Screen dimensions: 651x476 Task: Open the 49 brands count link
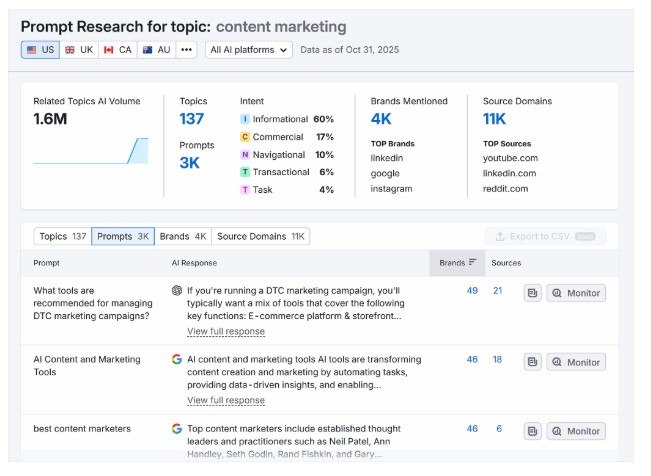coord(472,291)
